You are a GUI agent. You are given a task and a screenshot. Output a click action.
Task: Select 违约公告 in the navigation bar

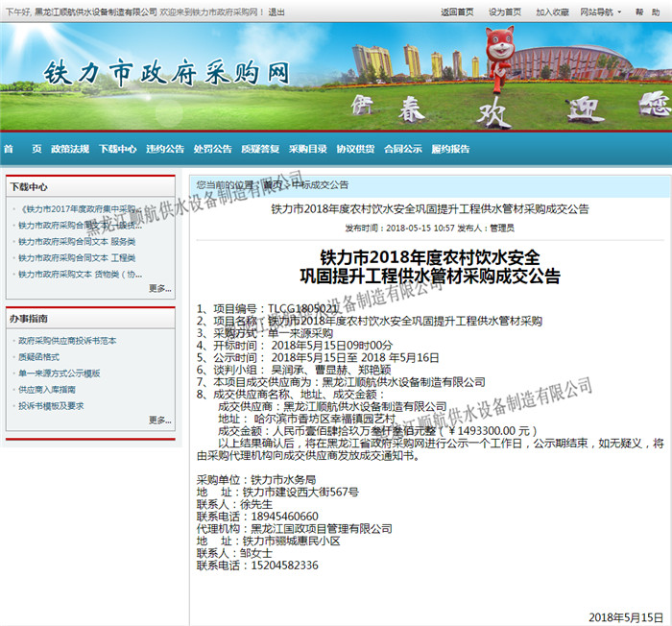(x=165, y=149)
